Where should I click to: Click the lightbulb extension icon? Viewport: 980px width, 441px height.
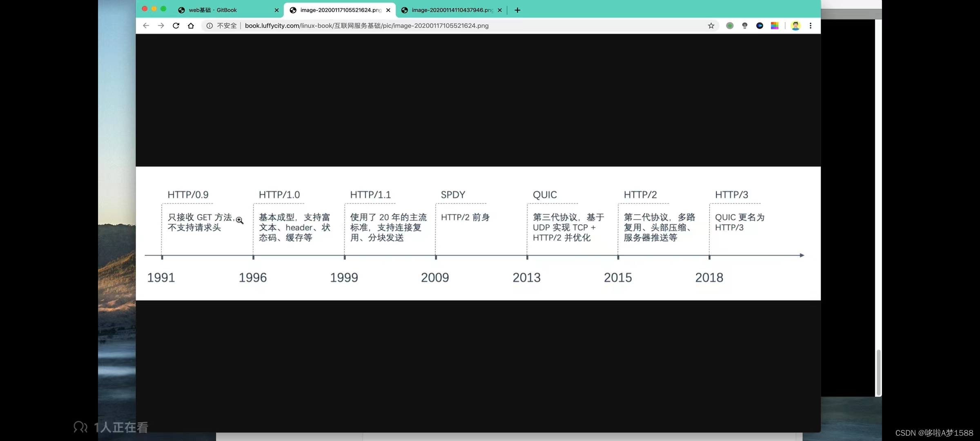tap(745, 26)
